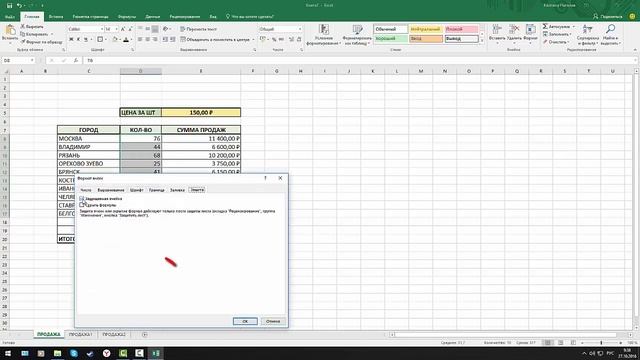Click the Cut (Вырезать) scissors icon

(23, 26)
